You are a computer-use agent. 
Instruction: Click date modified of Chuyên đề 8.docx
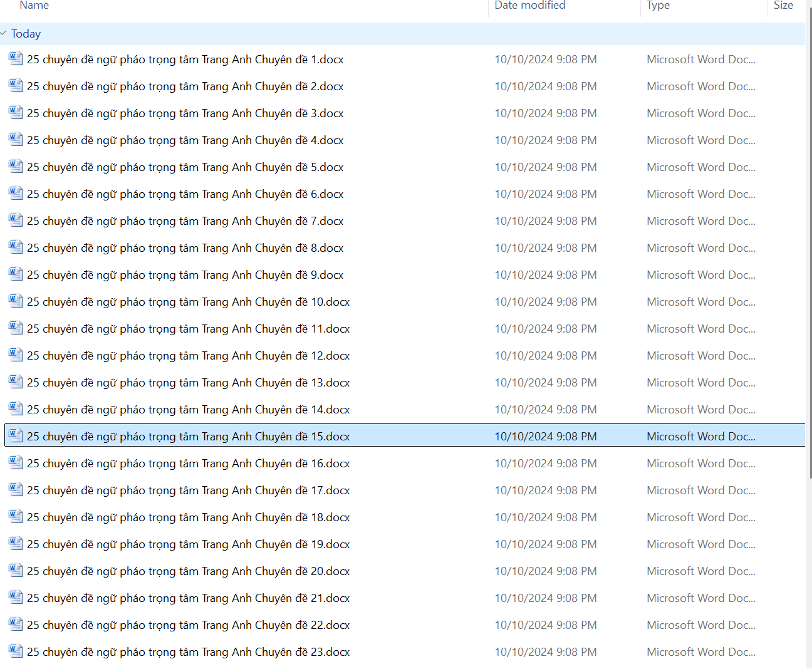[546, 248]
